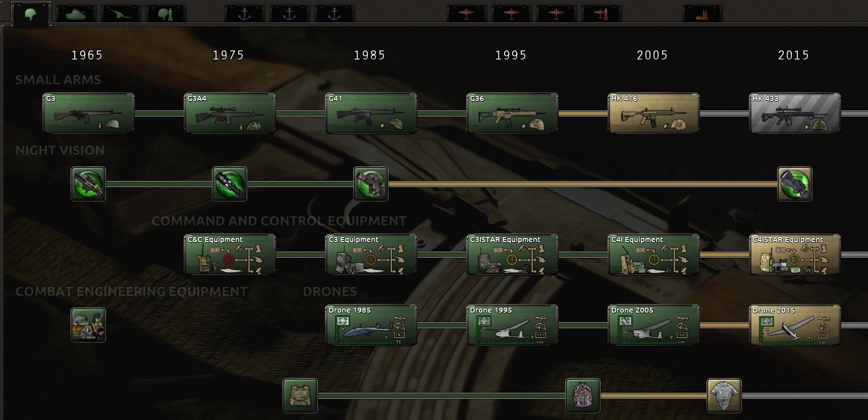The width and height of the screenshot is (868, 420).
Task: Open the helmet and chess piece doctrine tab
Action: (x=166, y=14)
